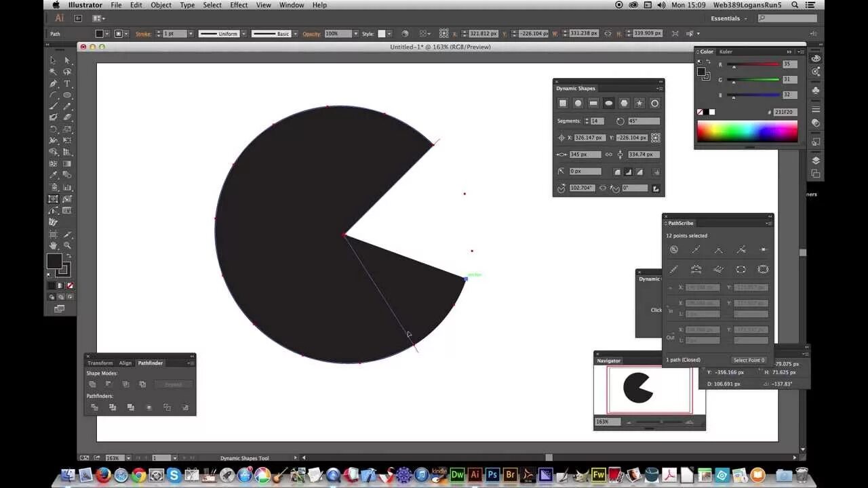Click the first PathScribe tool icon
The image size is (868, 488).
[x=673, y=249]
